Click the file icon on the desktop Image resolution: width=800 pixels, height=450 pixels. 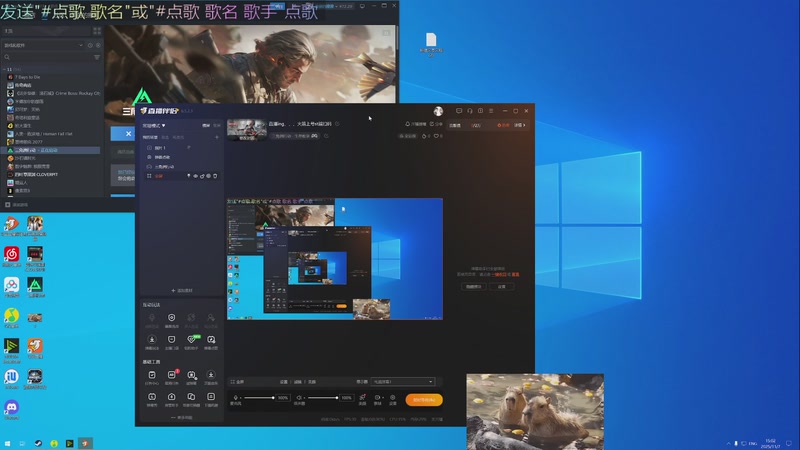(431, 44)
